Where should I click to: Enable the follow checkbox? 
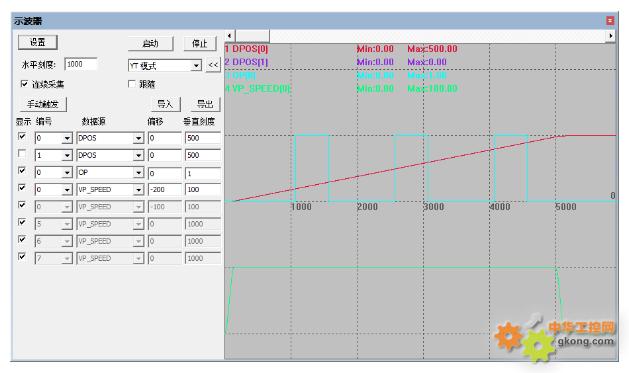[x=132, y=84]
